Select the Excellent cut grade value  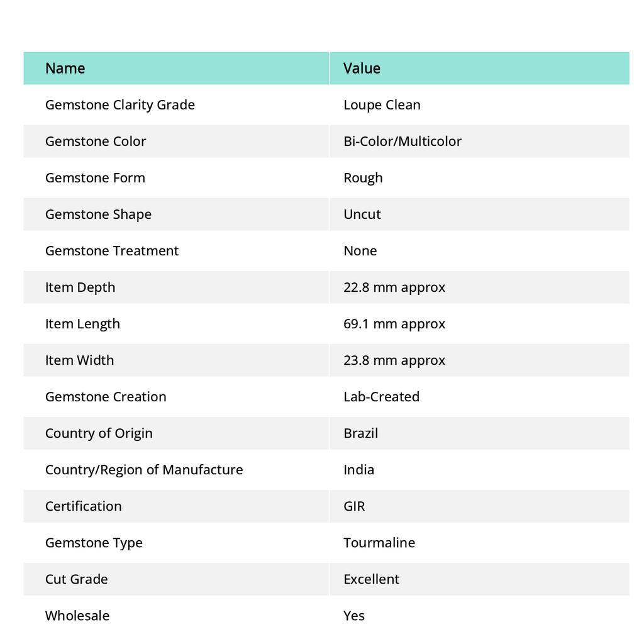tap(371, 579)
